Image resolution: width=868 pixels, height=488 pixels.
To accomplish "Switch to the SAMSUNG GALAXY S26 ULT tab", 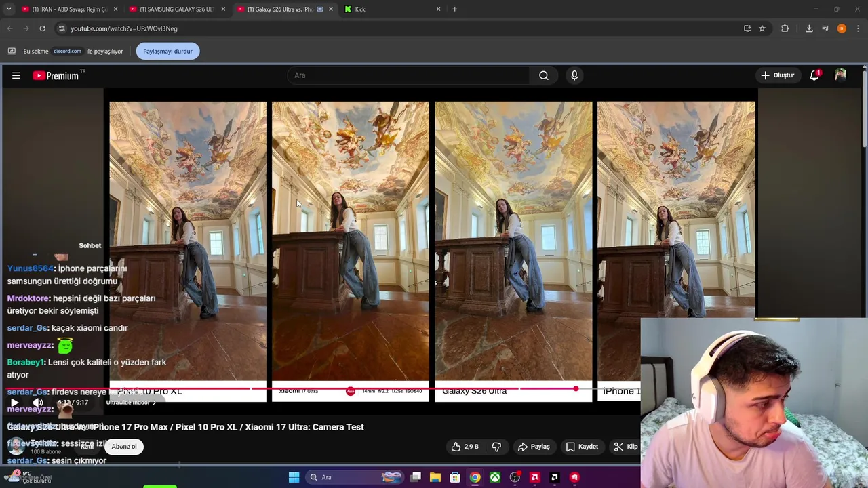I will 176,9.
